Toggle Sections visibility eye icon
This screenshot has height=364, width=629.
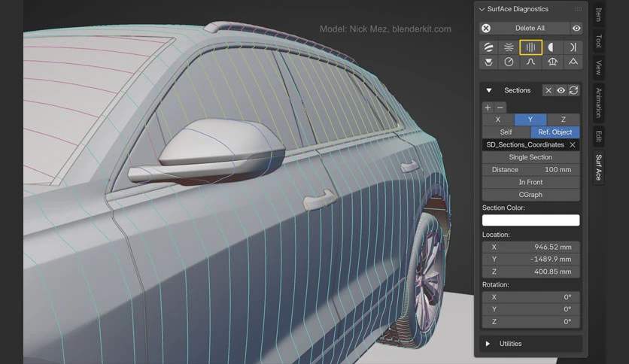point(561,90)
